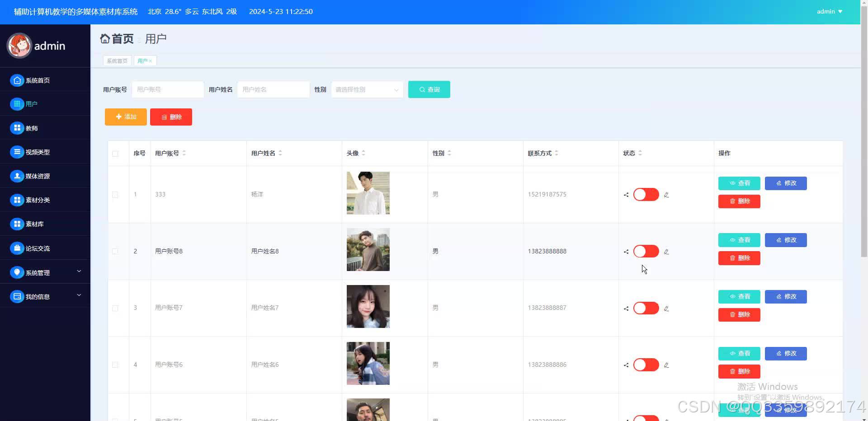Open 教师 from sidebar menu
The image size is (868, 421).
pos(32,128)
